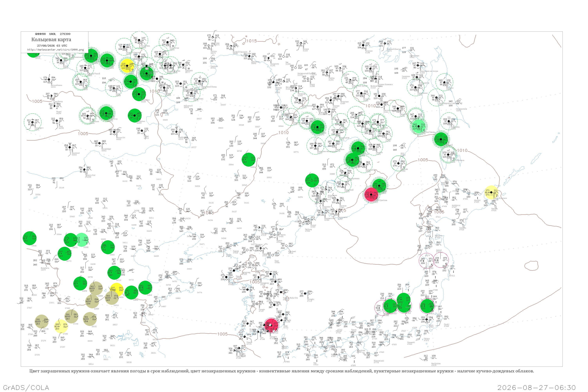Click the "GrADS/COLA" credit label
The height and width of the screenshot is (392, 588).
tap(26, 387)
